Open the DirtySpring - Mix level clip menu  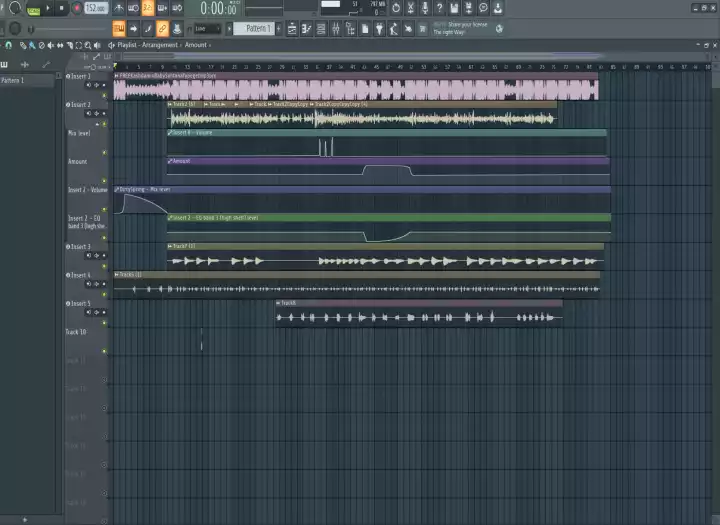[x=117, y=189]
